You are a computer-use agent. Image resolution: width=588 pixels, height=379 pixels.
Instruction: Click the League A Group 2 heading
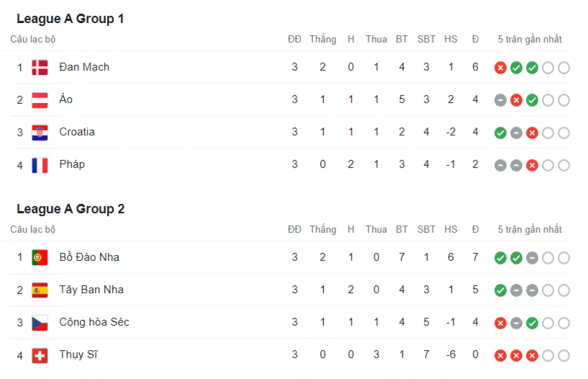71,209
